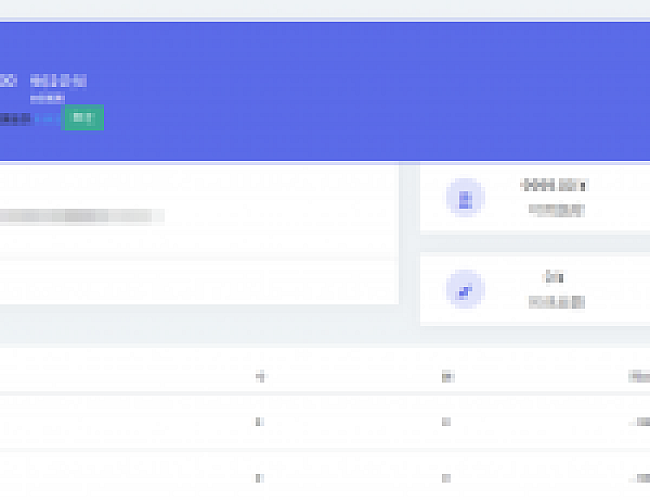Screen dimensions: 650x500
Task: Click the round purple icon in the upper stat card
Action: 464,198
